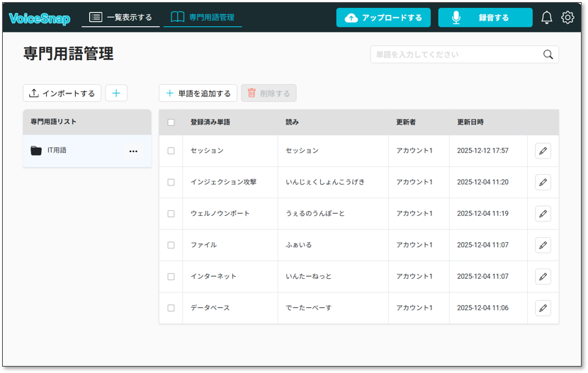Click the plus icon to add a list

(116, 93)
